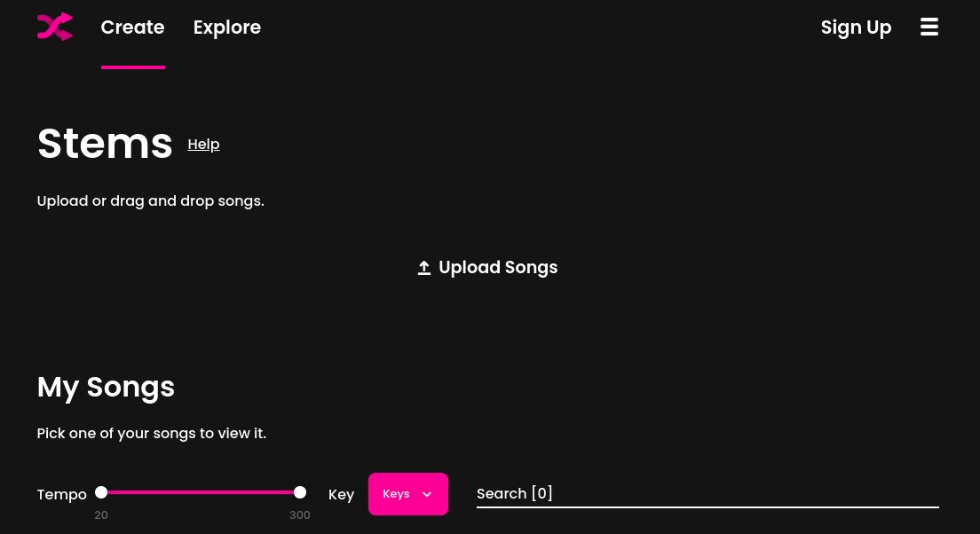The width and height of the screenshot is (980, 534).
Task: Click the pink app logo icon
Action: (x=54, y=27)
